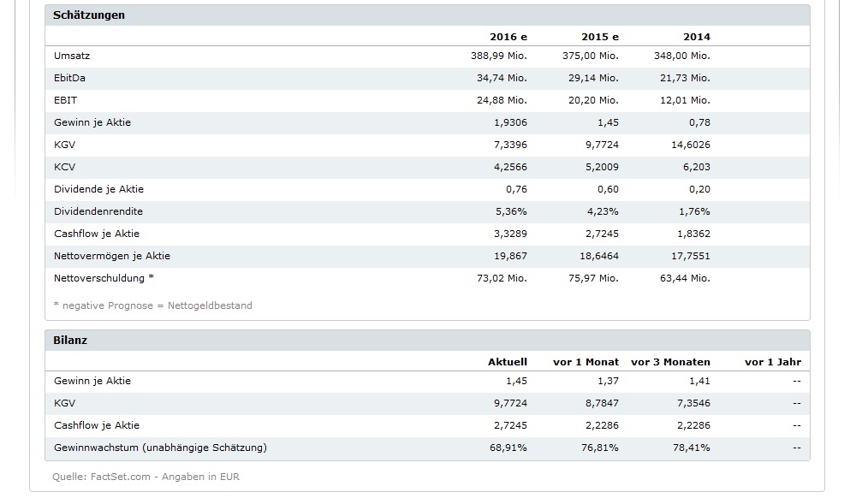
Task: Click the Bilanz section header
Action: point(70,341)
